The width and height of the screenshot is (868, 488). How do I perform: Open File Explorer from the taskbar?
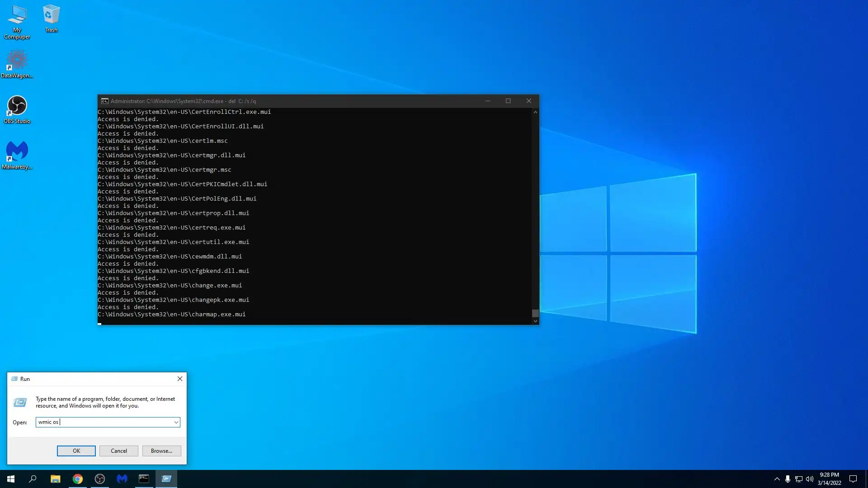coord(55,479)
